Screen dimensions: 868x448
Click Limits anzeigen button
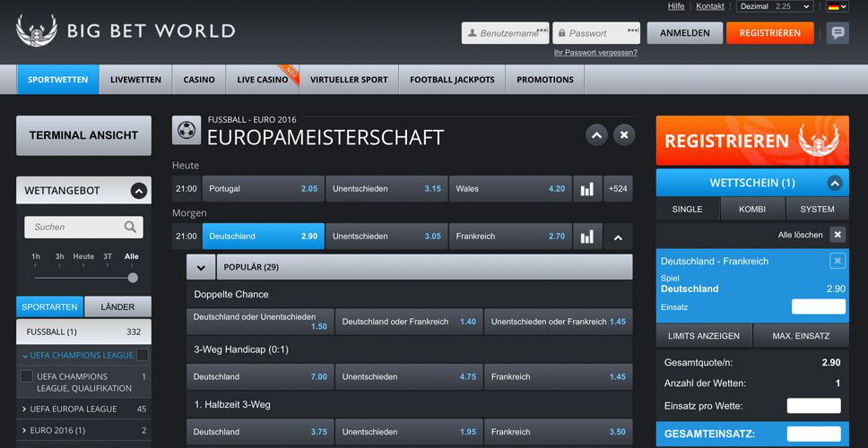coord(704,336)
